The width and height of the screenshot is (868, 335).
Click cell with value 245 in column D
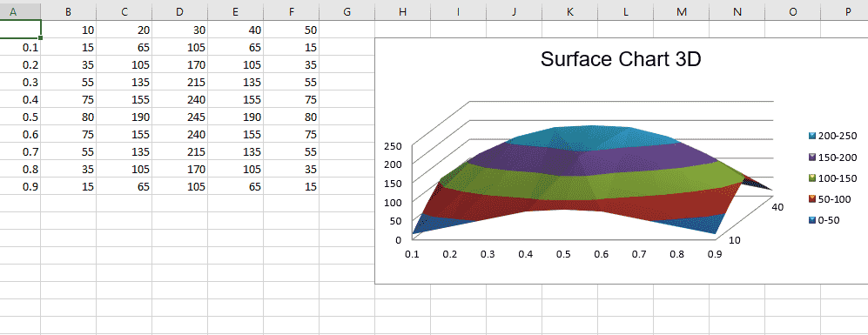pyautogui.click(x=179, y=117)
